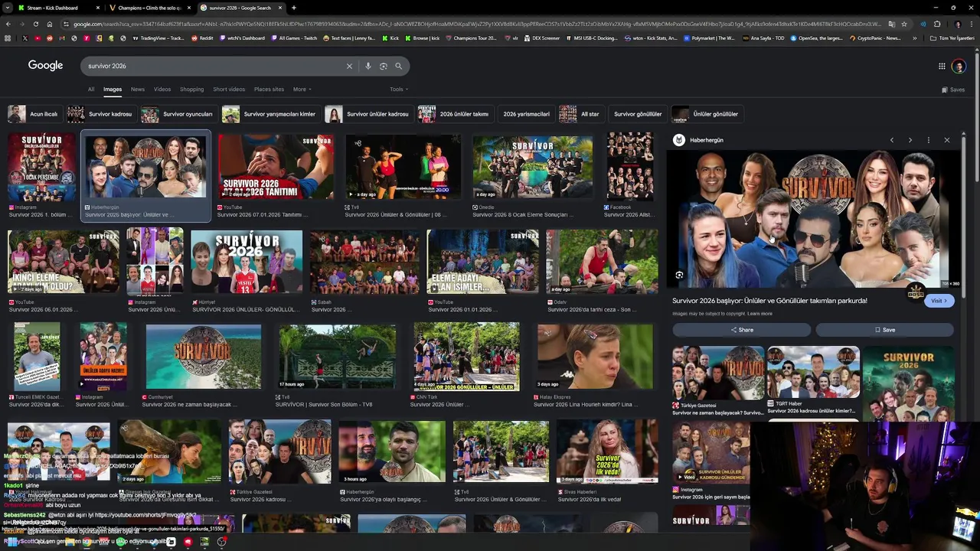Open the Cumhuriyet Survivor island thumbnail

[204, 357]
